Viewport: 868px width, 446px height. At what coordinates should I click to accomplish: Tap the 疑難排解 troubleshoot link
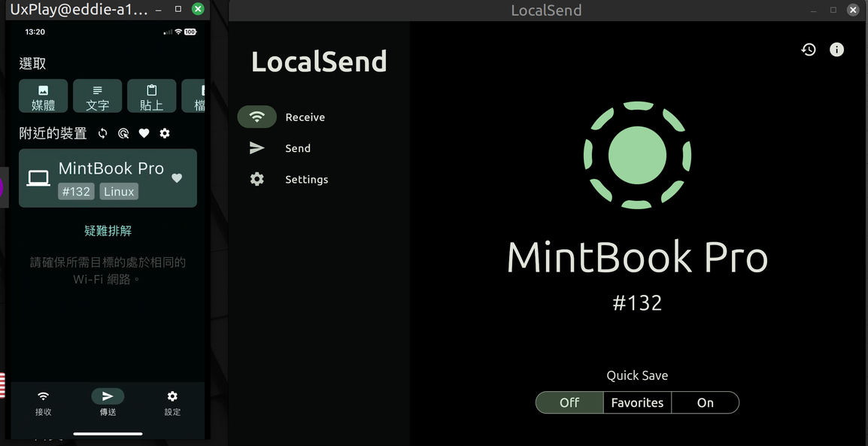(x=108, y=231)
